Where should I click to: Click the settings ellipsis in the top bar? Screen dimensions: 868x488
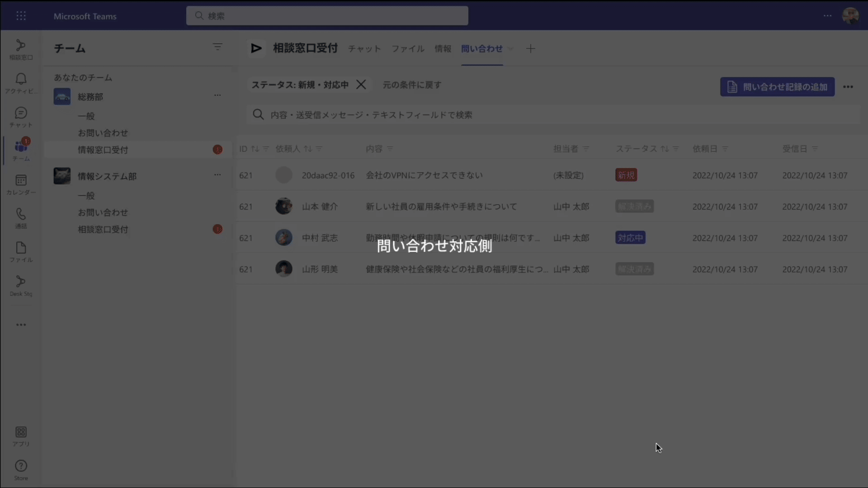pyautogui.click(x=827, y=16)
